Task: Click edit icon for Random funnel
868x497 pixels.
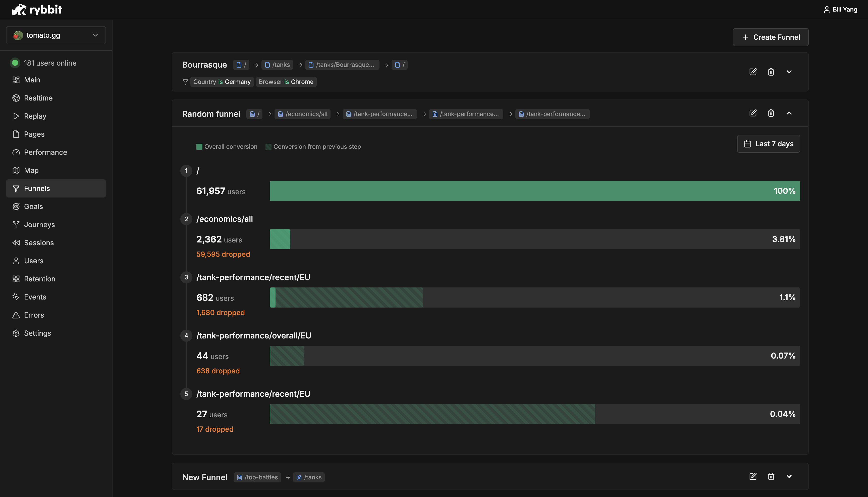Action: (x=753, y=113)
